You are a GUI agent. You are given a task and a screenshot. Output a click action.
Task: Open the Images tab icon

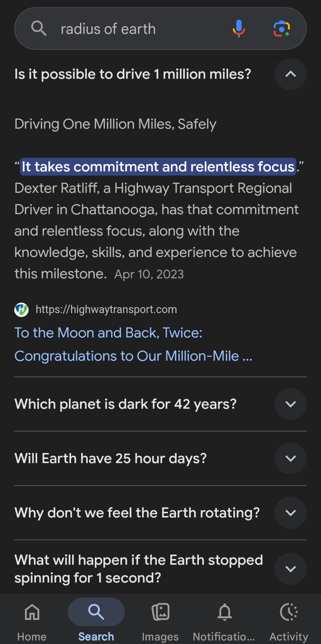pos(160,612)
